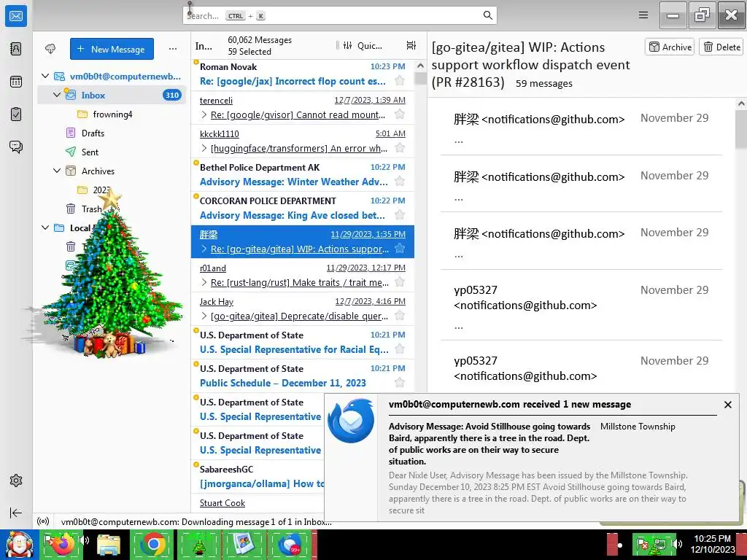Archive the selected conversation
Screen dimensions: 747x560
pyautogui.click(x=670, y=47)
